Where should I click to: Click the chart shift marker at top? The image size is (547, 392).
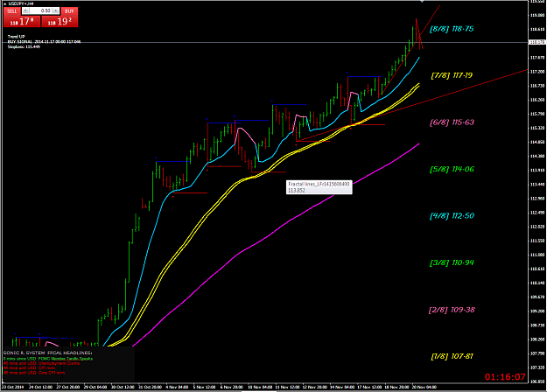point(422,2)
